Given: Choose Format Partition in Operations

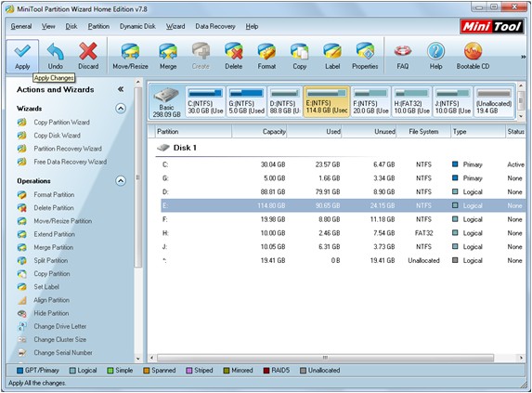Looking at the screenshot, I should coord(54,194).
